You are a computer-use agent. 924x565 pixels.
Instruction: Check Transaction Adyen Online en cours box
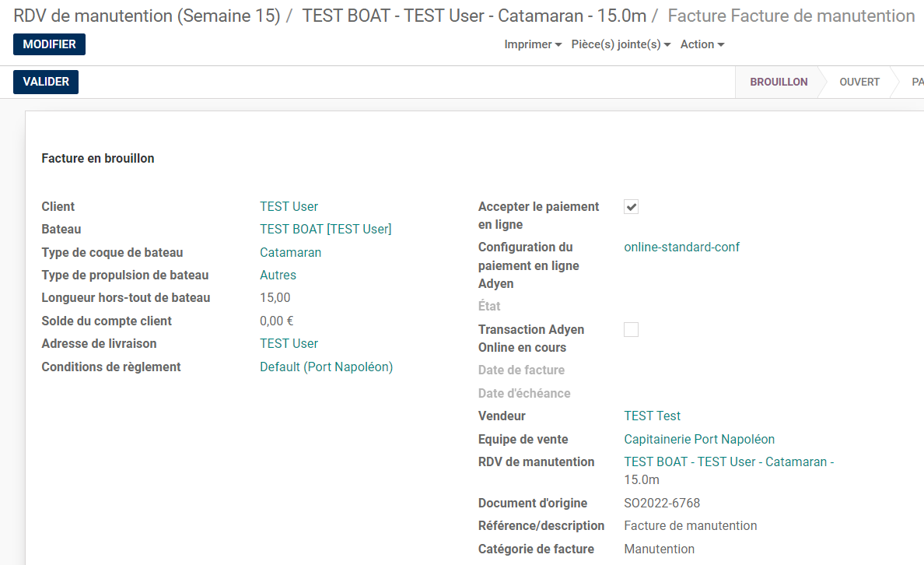(x=632, y=330)
